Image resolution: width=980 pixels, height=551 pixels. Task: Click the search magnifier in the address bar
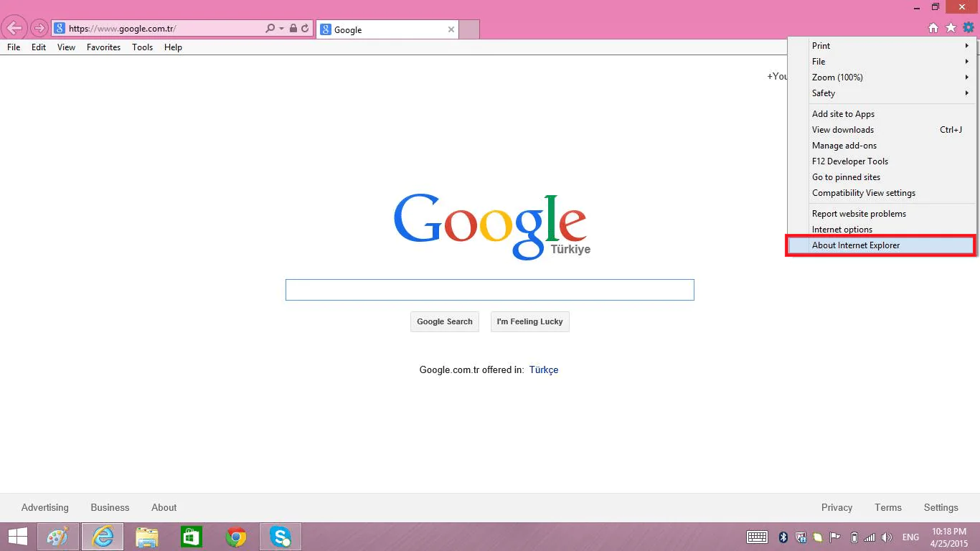point(269,29)
